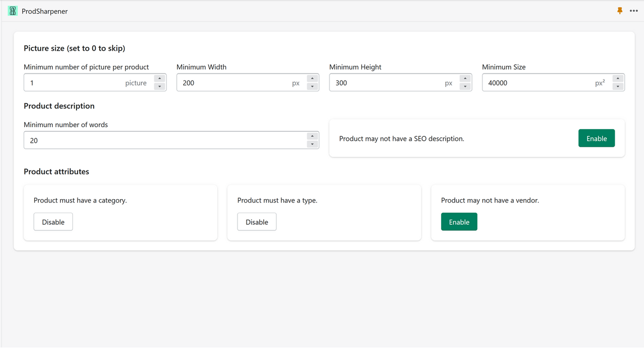Click the "Product description" heading
This screenshot has height=362, width=644.
click(x=59, y=106)
